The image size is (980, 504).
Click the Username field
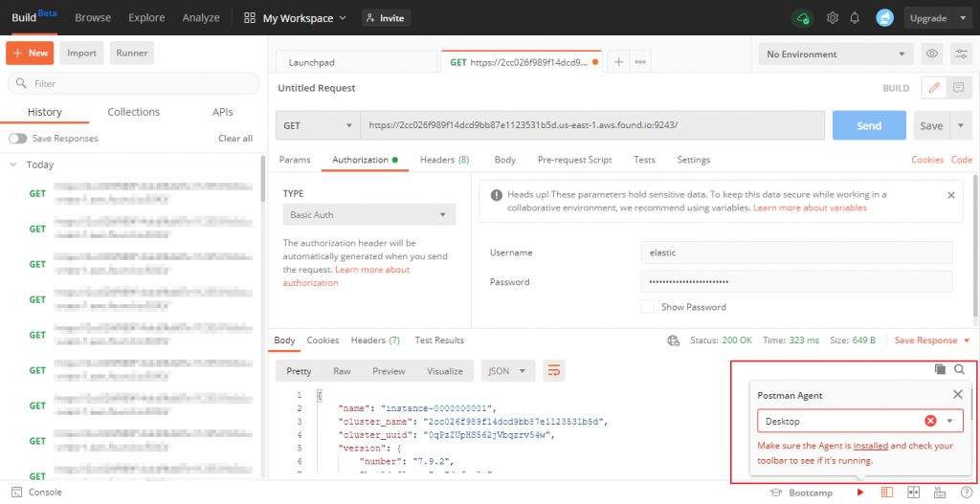pos(796,252)
